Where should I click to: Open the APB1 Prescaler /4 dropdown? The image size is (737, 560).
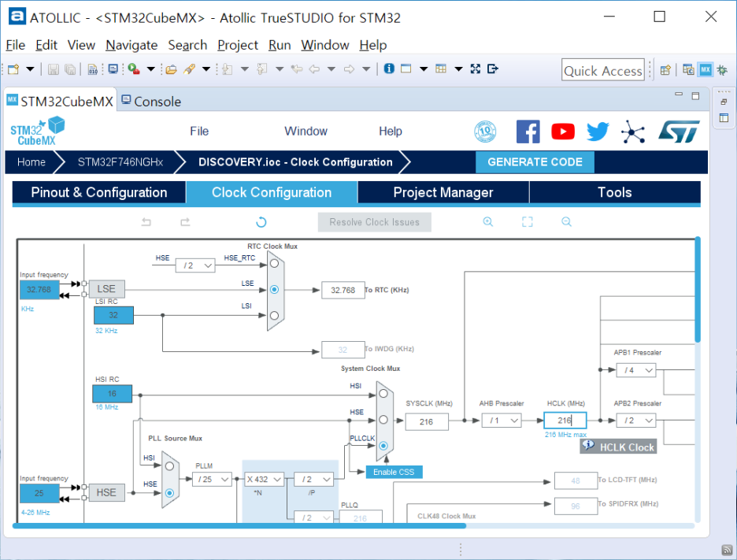[x=636, y=370]
